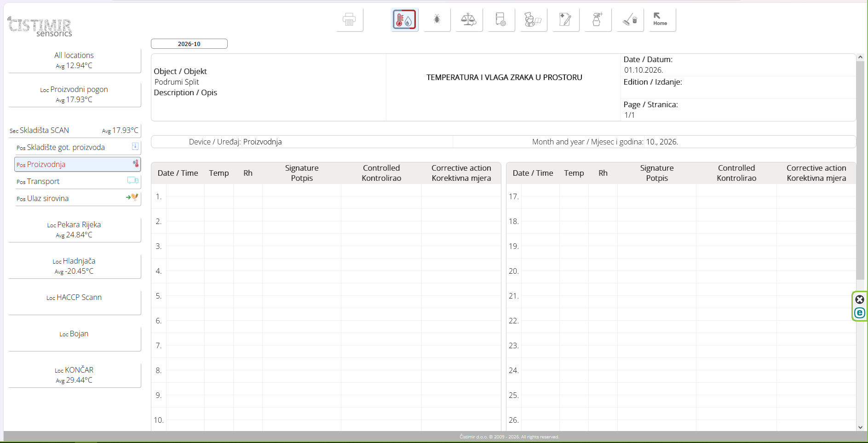The image size is (868, 443).
Task: Click the vertical scrollbar thumb
Action: [x=860, y=170]
